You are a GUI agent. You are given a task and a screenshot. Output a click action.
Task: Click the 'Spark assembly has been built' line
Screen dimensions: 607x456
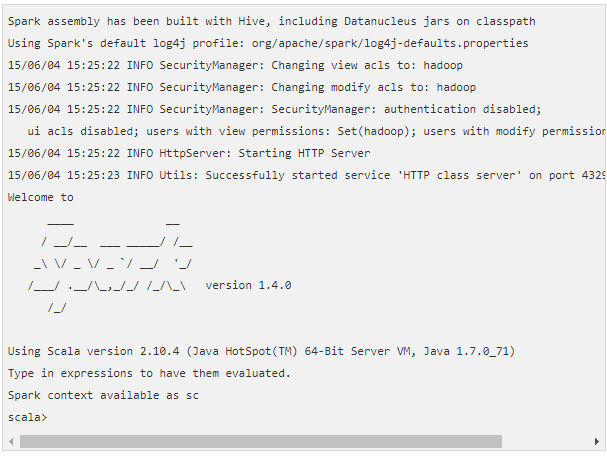tap(271, 21)
